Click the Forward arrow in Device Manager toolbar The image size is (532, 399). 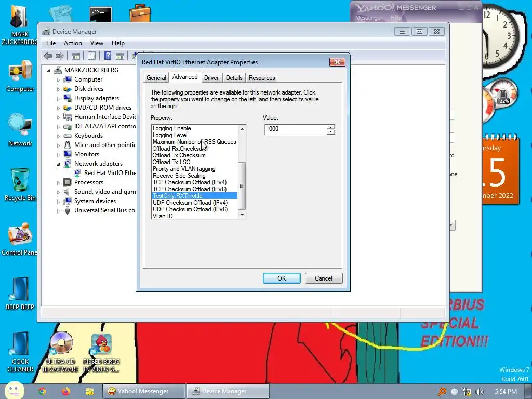(x=60, y=56)
